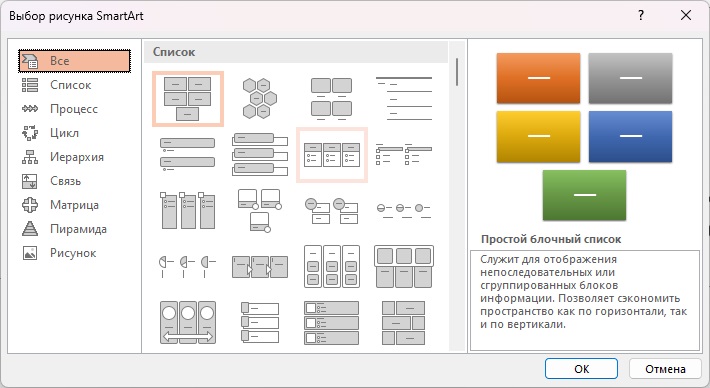Choose the three vertical columns with pins layout

coord(187,211)
